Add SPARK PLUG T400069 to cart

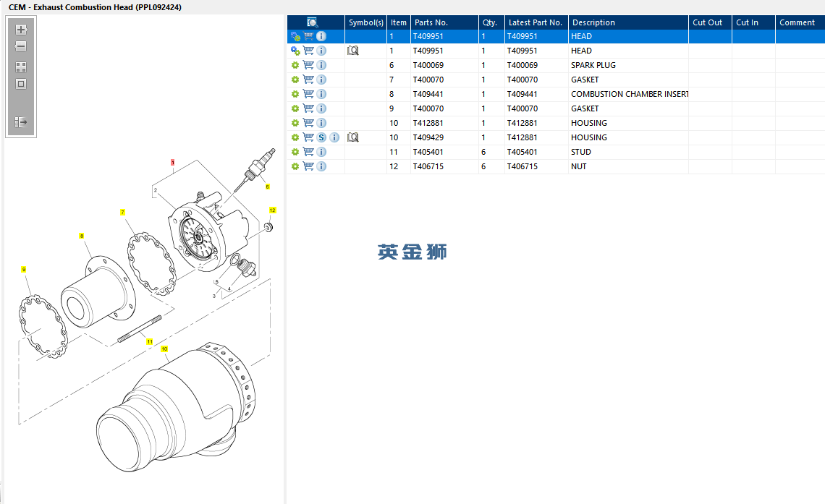[308, 65]
